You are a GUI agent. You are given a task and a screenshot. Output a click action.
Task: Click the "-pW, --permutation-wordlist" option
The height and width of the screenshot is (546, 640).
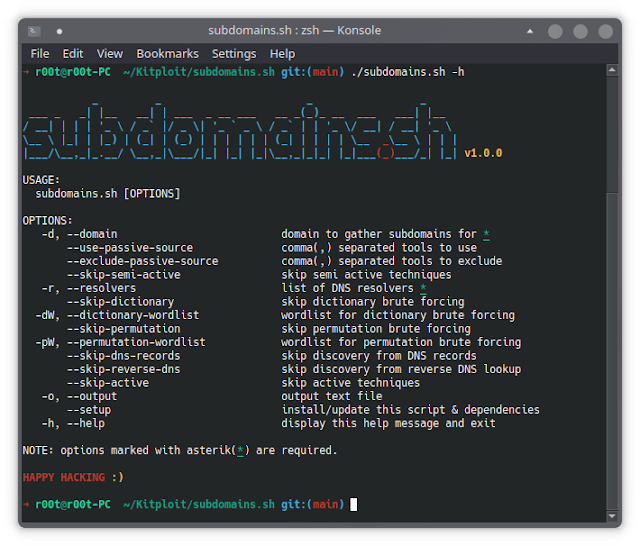click(120, 342)
